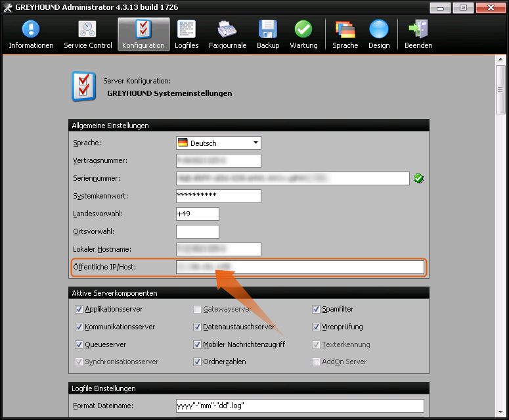Click the Öffentliche IP/Host field

tap(300, 267)
